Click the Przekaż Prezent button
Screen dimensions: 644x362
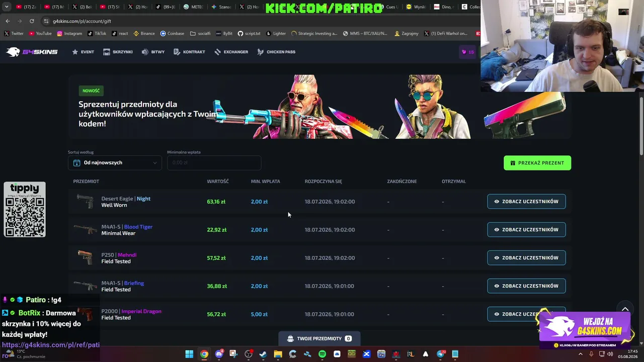click(x=537, y=163)
